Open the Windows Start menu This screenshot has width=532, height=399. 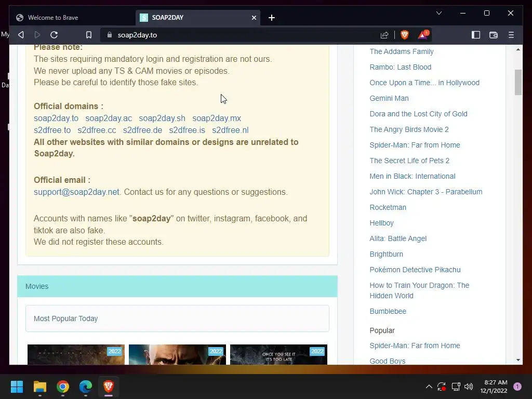tap(17, 387)
